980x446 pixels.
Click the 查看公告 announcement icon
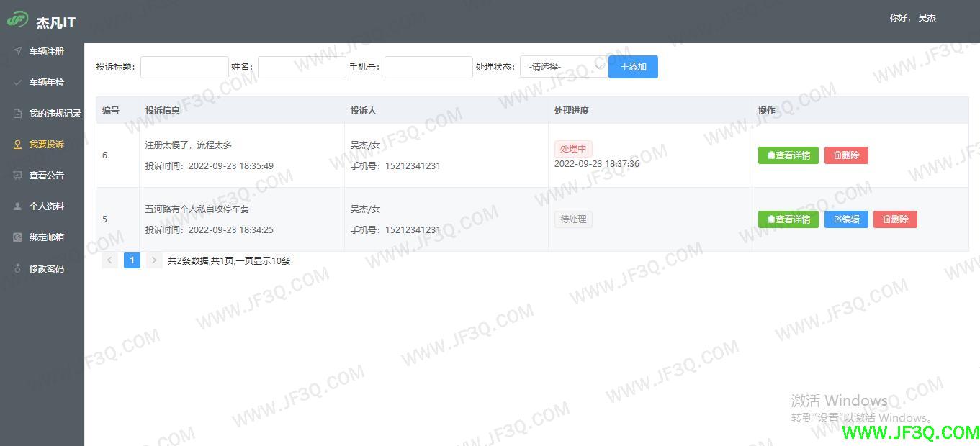pyautogui.click(x=16, y=175)
